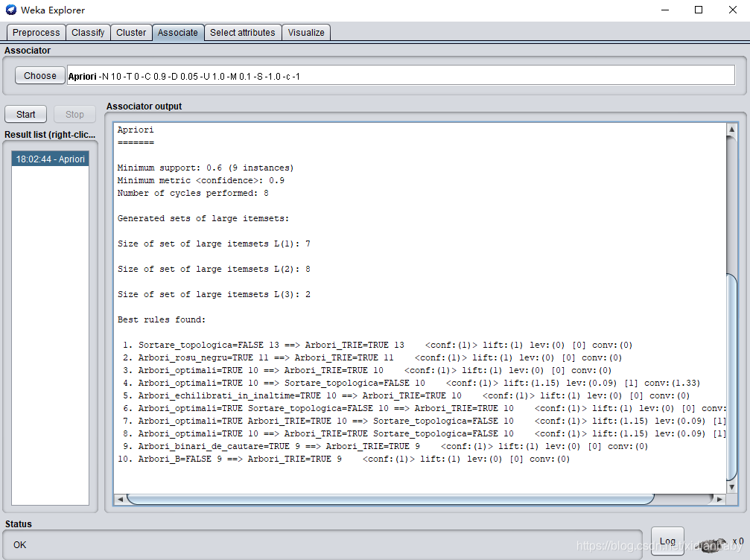Open the Visualize tab

point(306,33)
